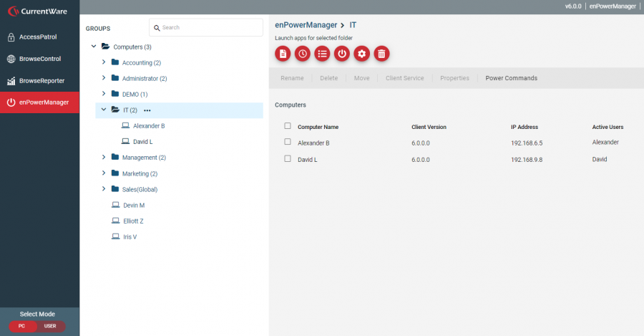Click the Move toolbar button
This screenshot has width=644, height=336.
pos(361,78)
